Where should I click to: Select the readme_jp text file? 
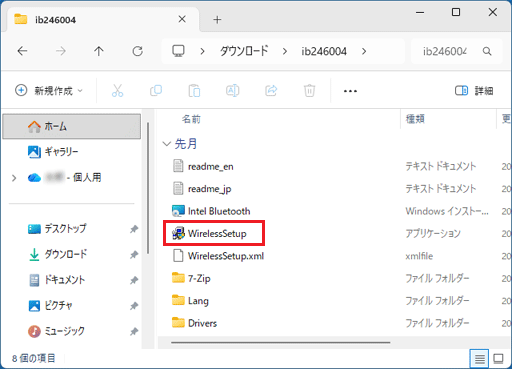pyautogui.click(x=202, y=189)
